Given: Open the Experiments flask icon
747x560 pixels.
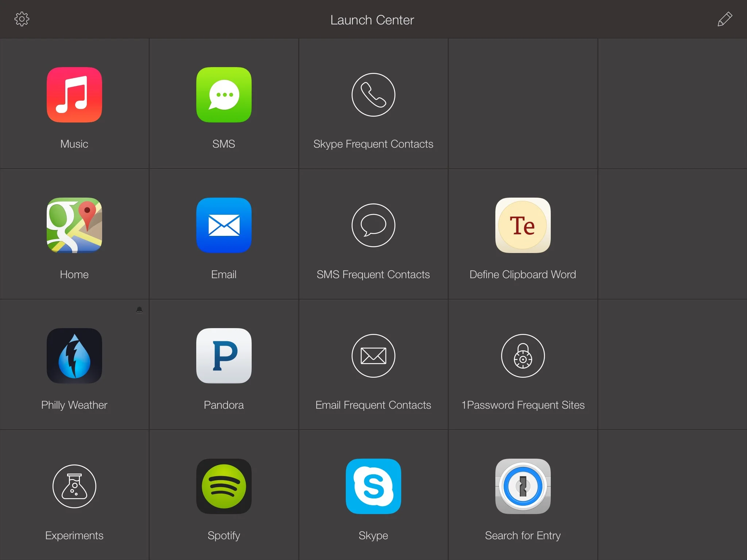Looking at the screenshot, I should 74,486.
